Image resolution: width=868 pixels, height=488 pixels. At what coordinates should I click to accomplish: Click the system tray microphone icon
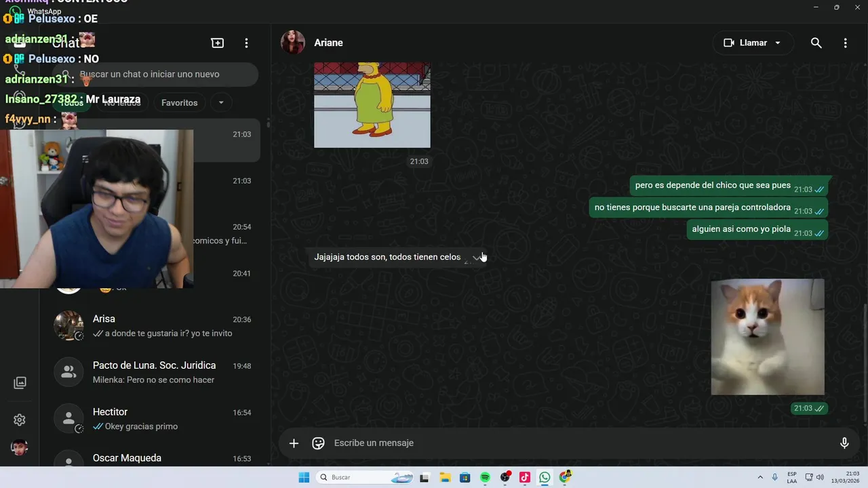click(774, 477)
